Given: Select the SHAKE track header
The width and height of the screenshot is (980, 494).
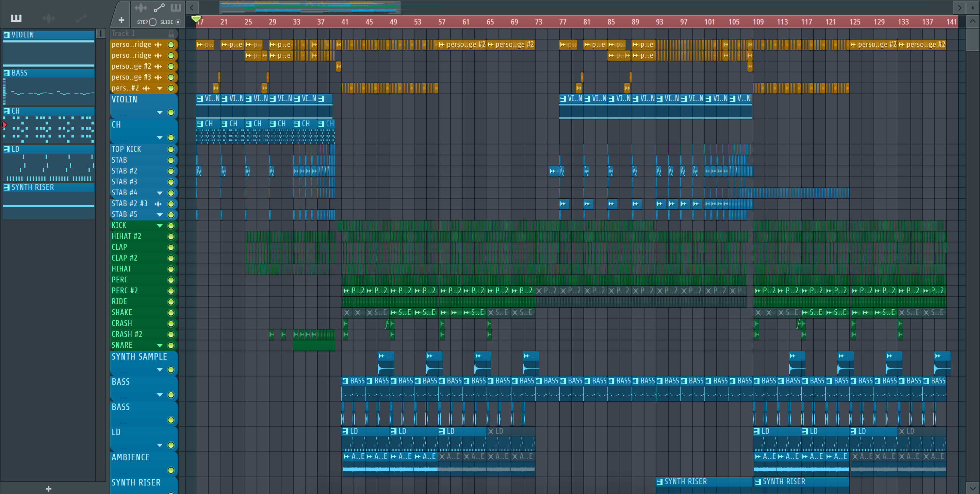Looking at the screenshot, I should (x=144, y=313).
